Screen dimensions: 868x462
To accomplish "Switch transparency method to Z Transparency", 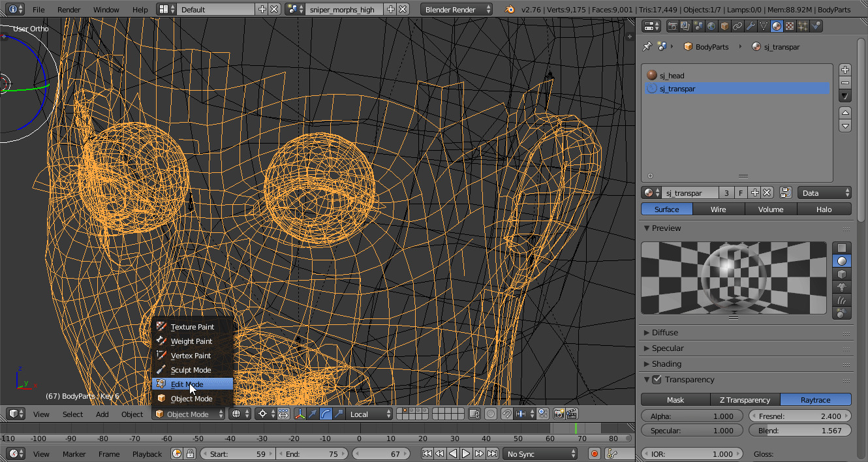I will point(745,400).
